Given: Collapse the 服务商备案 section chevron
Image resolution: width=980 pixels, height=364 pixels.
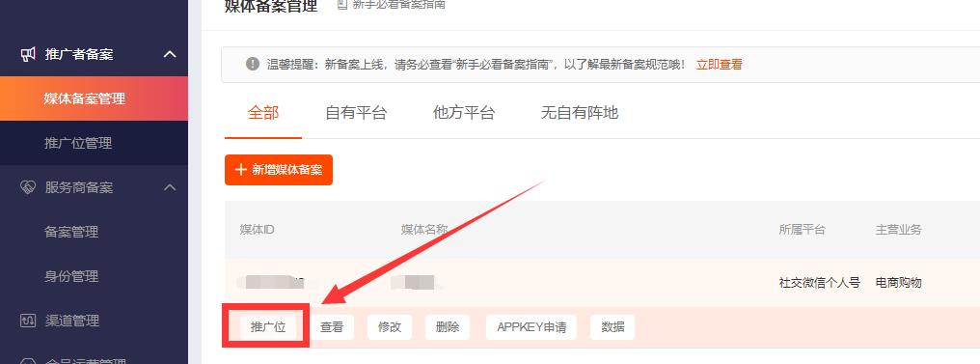Looking at the screenshot, I should coord(170,187).
